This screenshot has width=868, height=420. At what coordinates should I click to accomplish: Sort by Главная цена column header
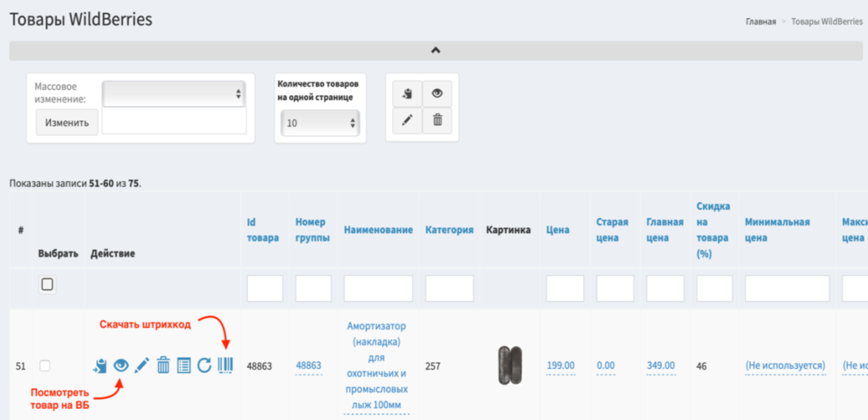(665, 230)
